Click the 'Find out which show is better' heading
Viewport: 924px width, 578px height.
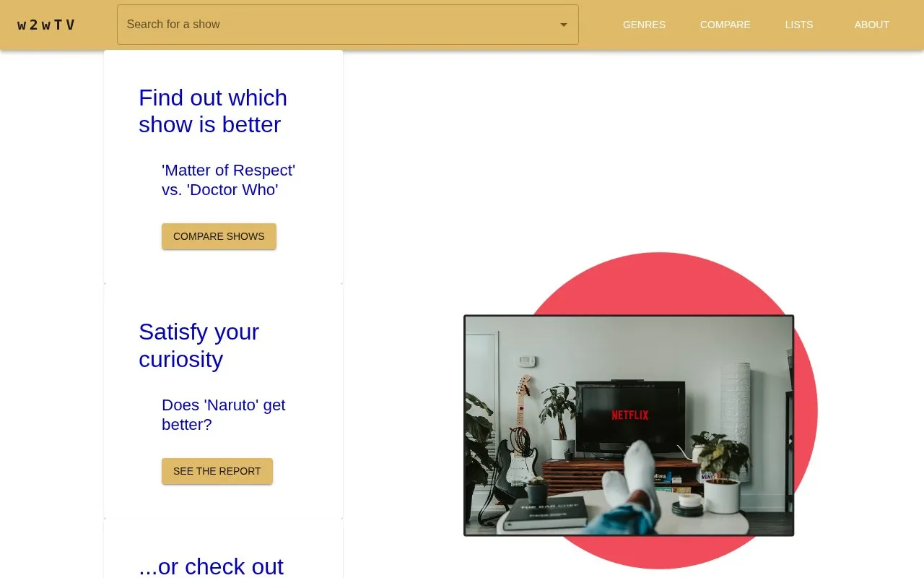click(x=213, y=111)
